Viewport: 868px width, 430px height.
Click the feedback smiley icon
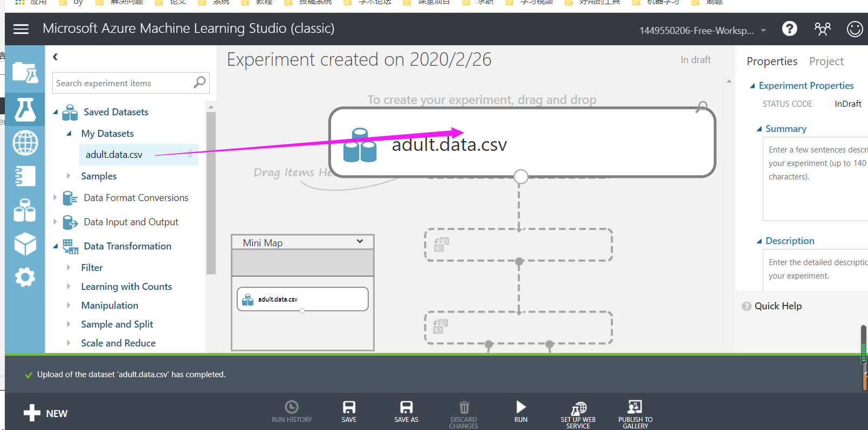855,29
